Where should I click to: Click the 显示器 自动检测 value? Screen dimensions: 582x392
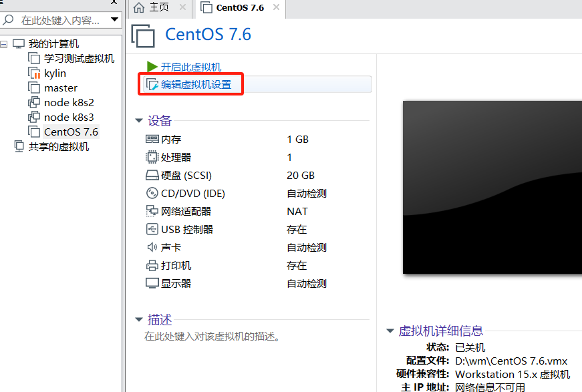pos(307,284)
